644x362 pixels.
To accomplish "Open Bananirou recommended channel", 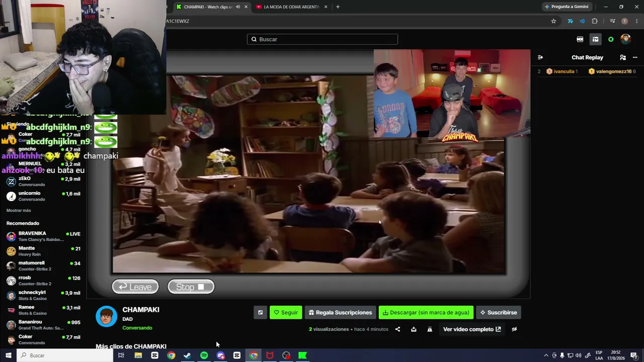I will (43, 325).
